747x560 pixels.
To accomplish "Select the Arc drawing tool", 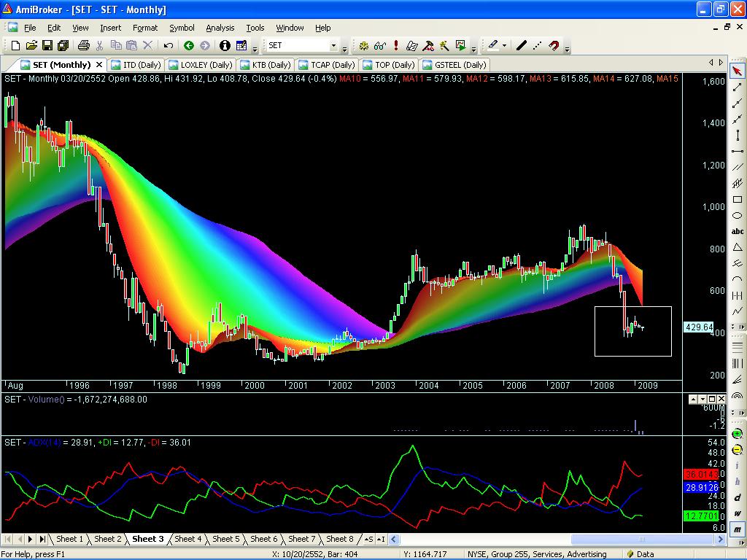I will click(738, 279).
